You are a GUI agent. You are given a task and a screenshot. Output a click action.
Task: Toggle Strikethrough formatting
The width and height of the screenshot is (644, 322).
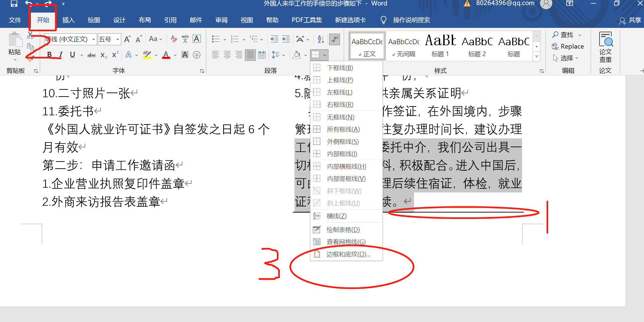[x=92, y=55]
